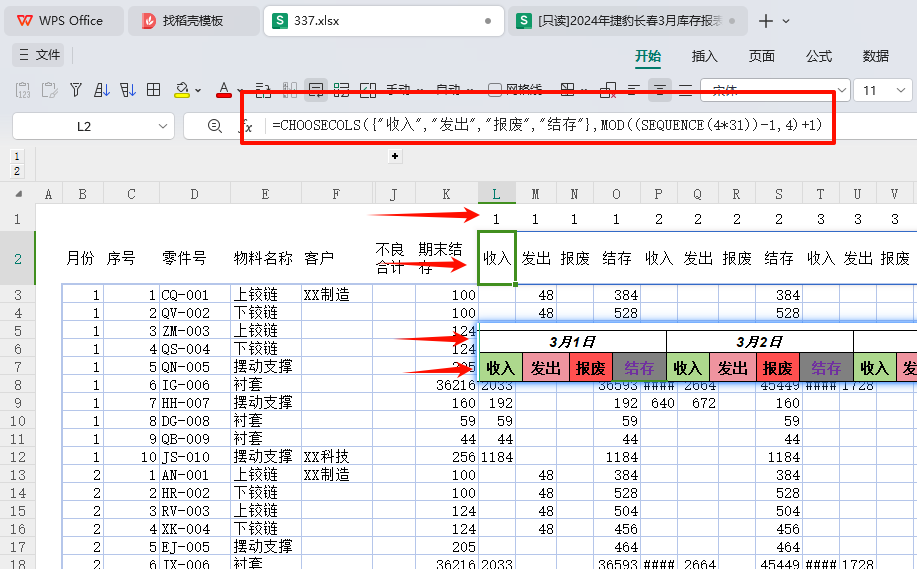Click the clear formats icon with red x

[608, 90]
